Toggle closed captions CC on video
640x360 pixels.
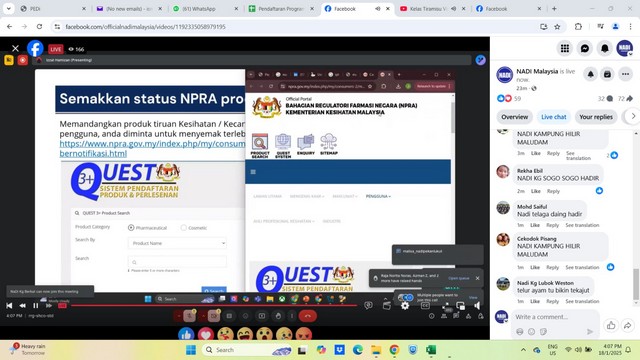(x=425, y=305)
